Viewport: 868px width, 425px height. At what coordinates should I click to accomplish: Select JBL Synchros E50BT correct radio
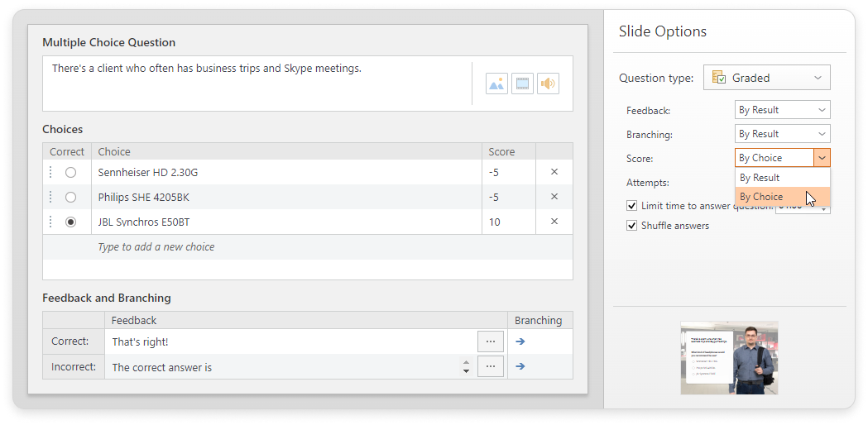pyautogui.click(x=70, y=222)
